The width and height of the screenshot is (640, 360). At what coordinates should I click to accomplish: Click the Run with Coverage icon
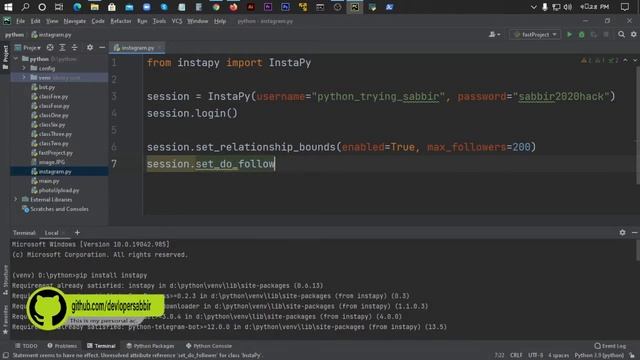click(x=594, y=35)
